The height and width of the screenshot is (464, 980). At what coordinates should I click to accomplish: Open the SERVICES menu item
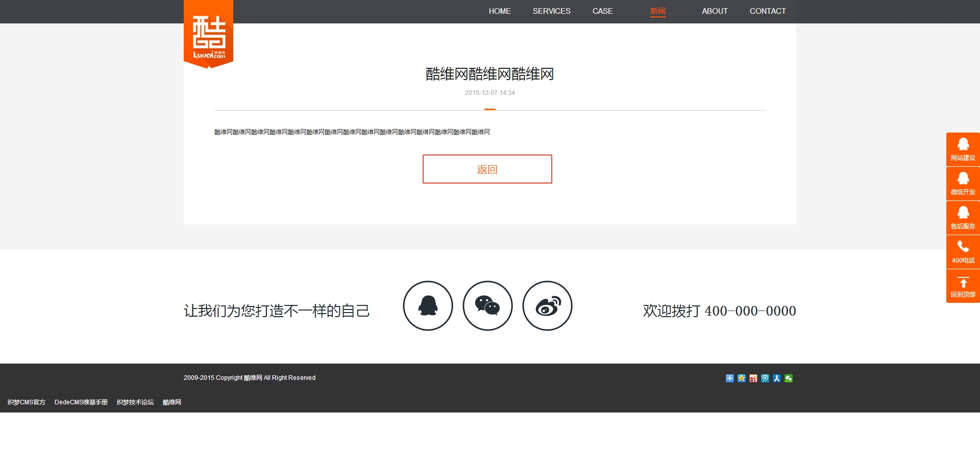click(551, 11)
